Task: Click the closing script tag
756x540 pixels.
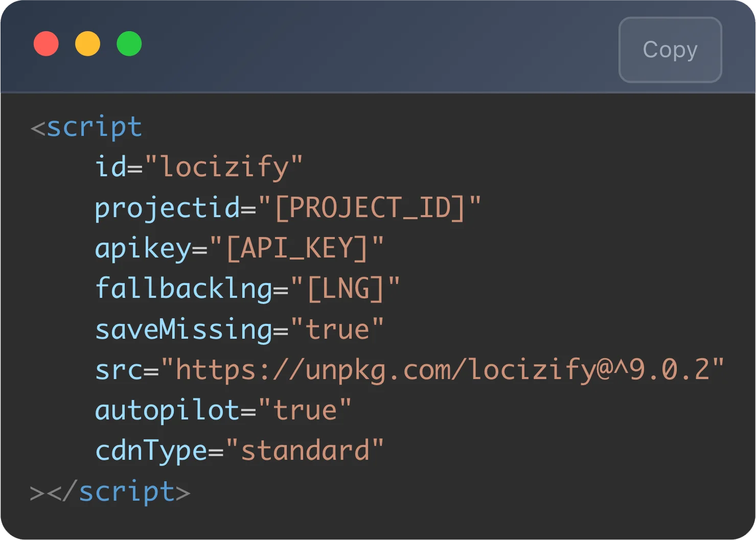Action: tap(127, 491)
